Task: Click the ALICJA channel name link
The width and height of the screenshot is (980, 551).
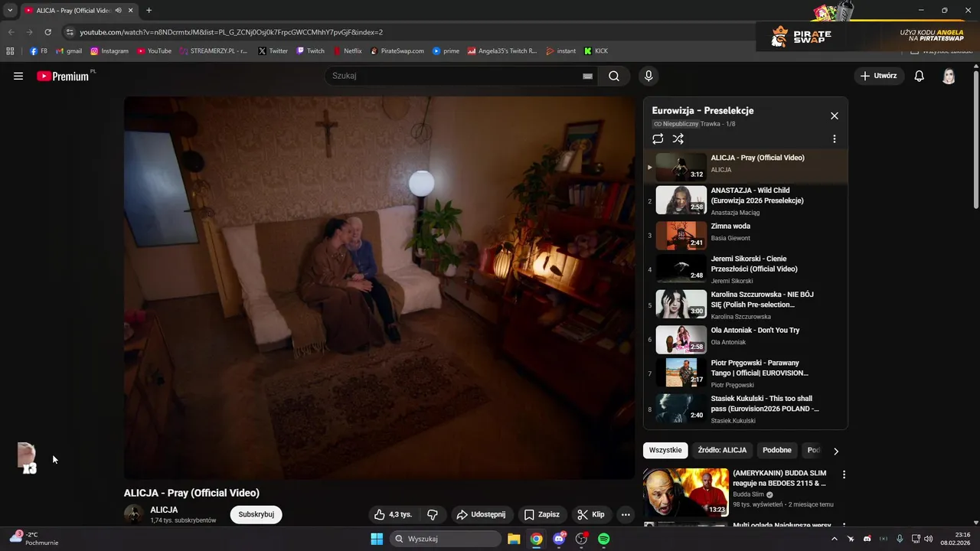Action: pyautogui.click(x=164, y=510)
